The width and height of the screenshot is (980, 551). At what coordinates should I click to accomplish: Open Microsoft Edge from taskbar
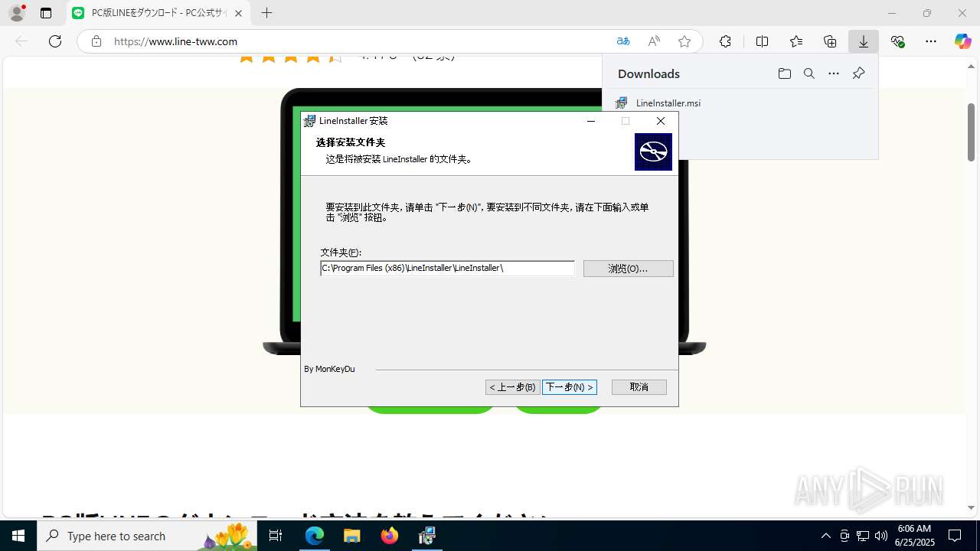(315, 536)
